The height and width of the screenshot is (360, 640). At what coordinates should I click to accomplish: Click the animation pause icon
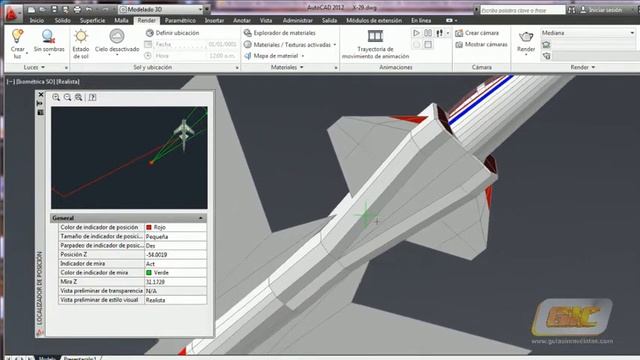pyautogui.click(x=428, y=33)
